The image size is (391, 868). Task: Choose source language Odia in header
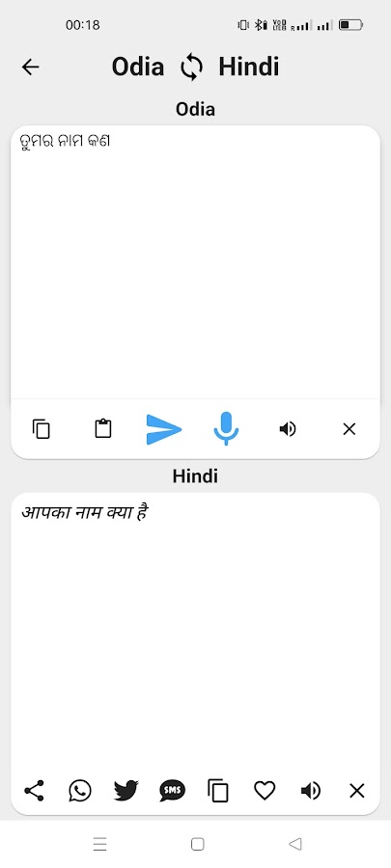point(138,68)
